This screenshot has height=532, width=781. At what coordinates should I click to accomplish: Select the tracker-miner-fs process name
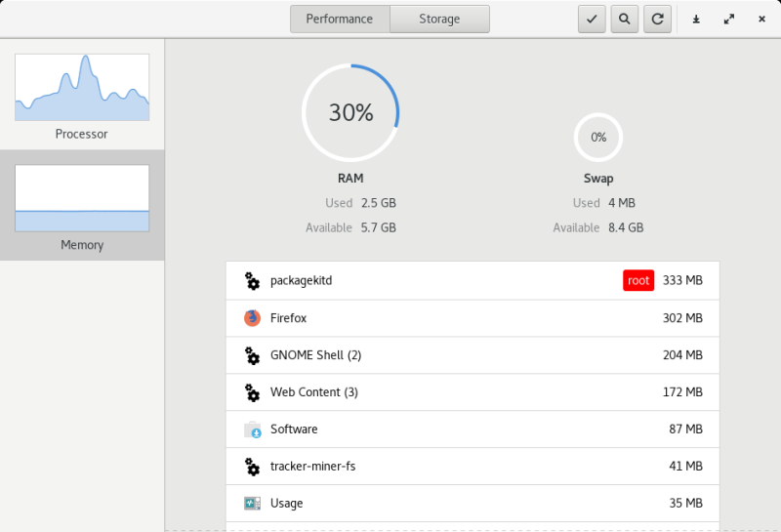click(x=312, y=467)
